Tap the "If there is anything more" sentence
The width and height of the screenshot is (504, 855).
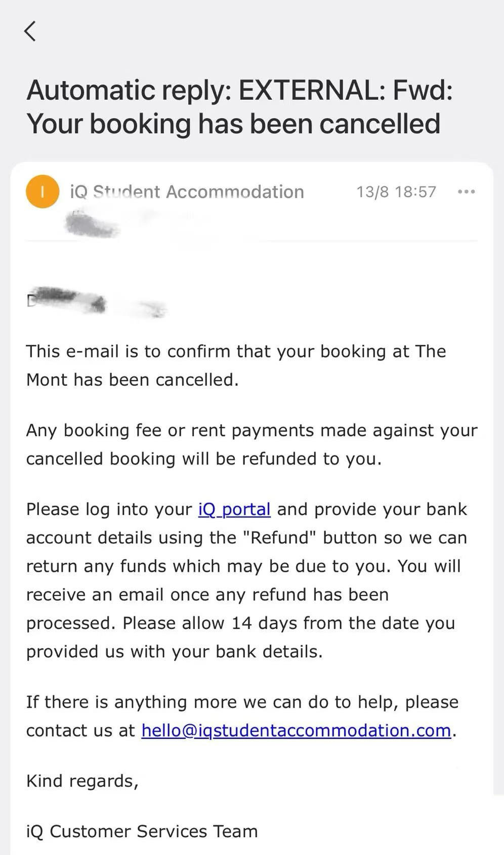pyautogui.click(x=242, y=702)
